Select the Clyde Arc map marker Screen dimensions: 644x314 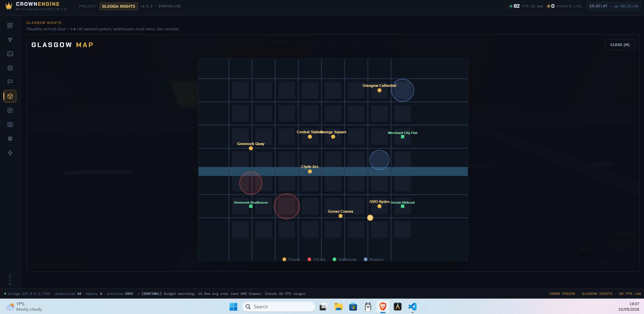(x=310, y=172)
